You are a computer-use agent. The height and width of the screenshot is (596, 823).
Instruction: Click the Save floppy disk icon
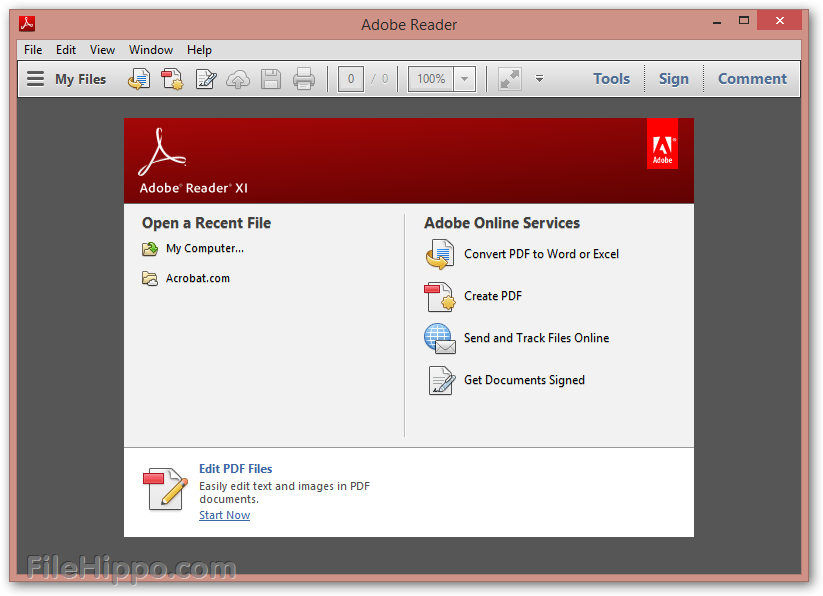(x=270, y=79)
